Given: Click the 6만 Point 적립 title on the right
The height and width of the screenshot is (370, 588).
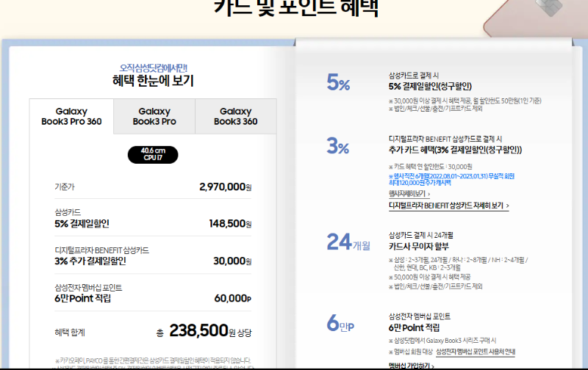Looking at the screenshot, I should (x=414, y=327).
